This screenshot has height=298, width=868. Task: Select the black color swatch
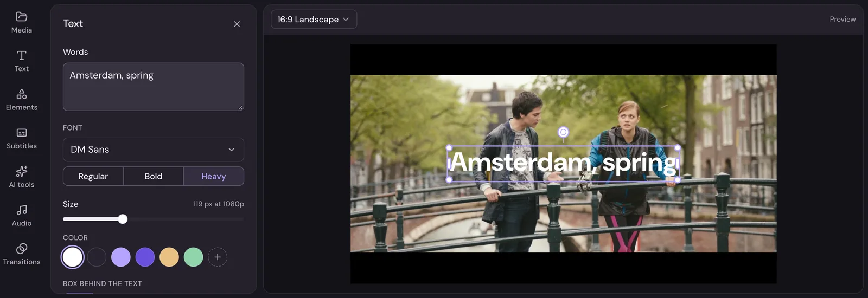97,257
